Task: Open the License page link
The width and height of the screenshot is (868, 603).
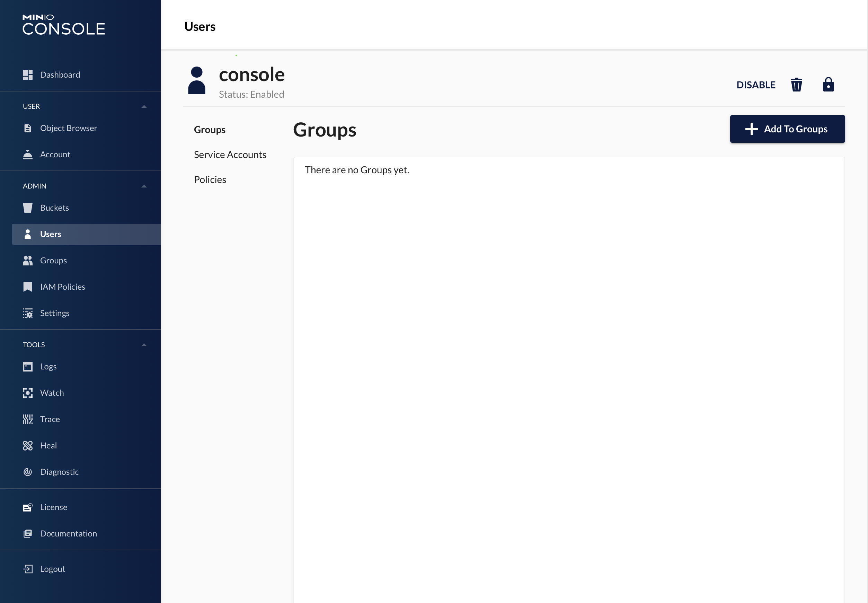Action: coord(54,507)
